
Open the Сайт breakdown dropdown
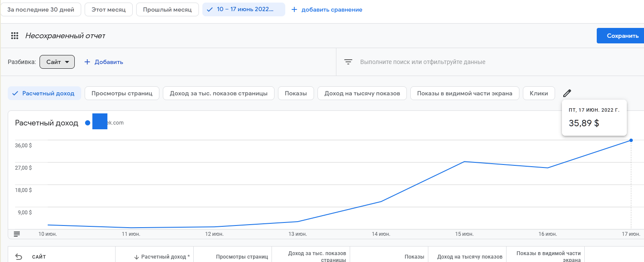57,62
